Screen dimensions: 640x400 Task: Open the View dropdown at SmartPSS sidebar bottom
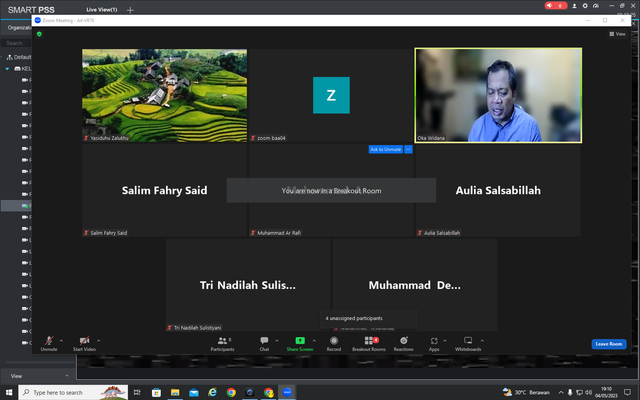click(38, 376)
